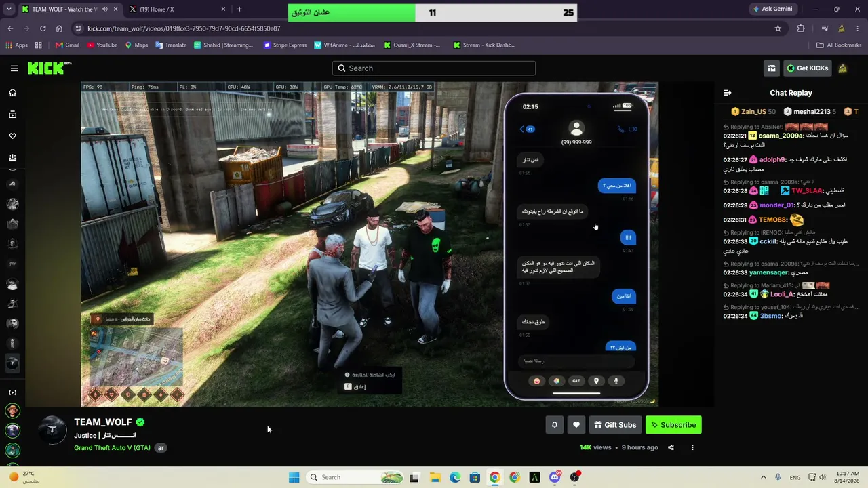Image resolution: width=868 pixels, height=488 pixels.
Task: Click the yamensaqer username in chat
Action: point(769,273)
